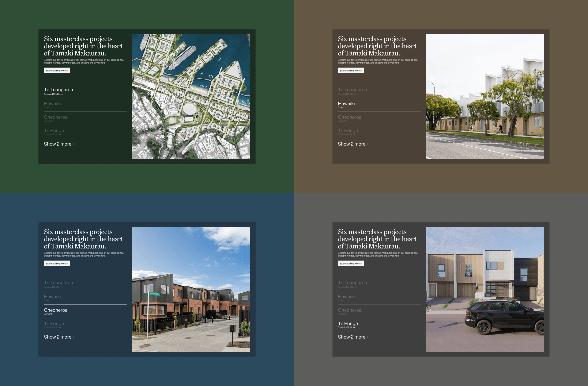This screenshot has height=386, width=588.
Task: Click Explore all 6 projects in brown panel
Action: [x=351, y=71]
